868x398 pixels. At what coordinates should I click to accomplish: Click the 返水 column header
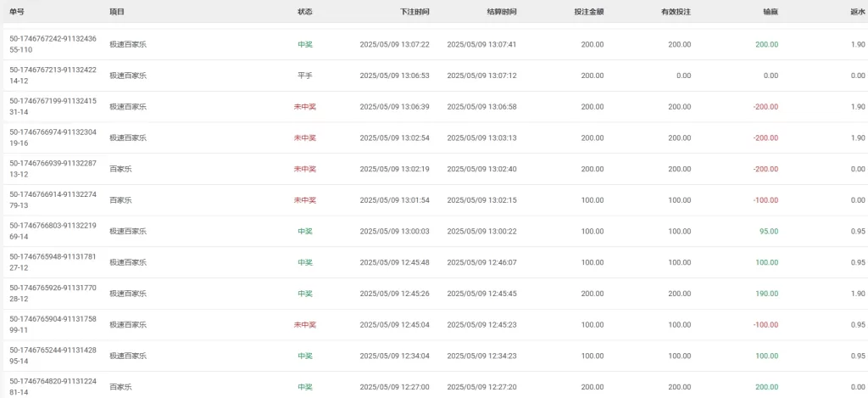[x=858, y=11]
